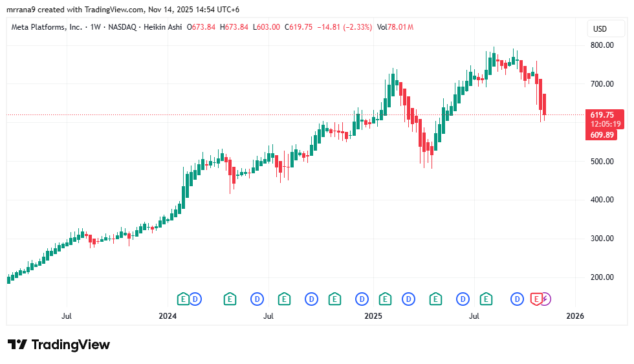The height and width of the screenshot is (364, 634).
Task: Click dividend icon just left of 2025 label
Action: point(362,299)
